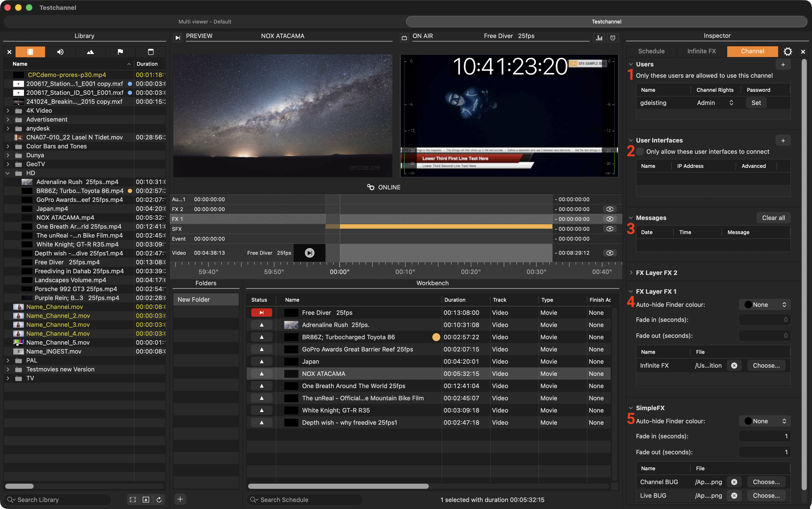Click Choose... for Infinite FX file
Screen dimensions: 812x509
coord(766,366)
